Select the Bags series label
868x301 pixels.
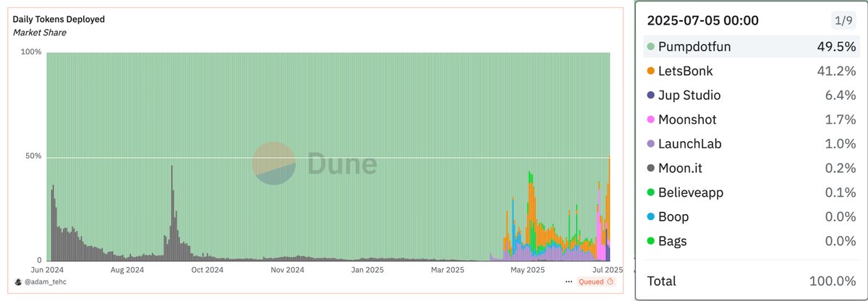click(x=673, y=241)
